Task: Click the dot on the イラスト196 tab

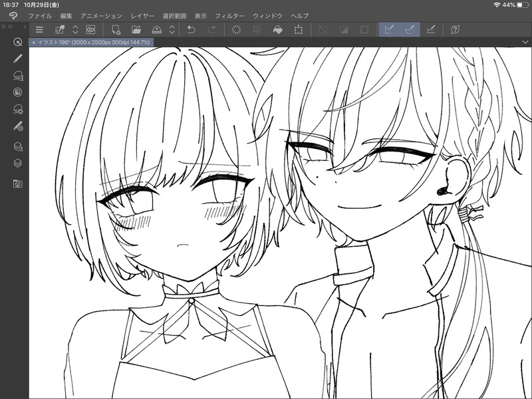Action: (34, 43)
